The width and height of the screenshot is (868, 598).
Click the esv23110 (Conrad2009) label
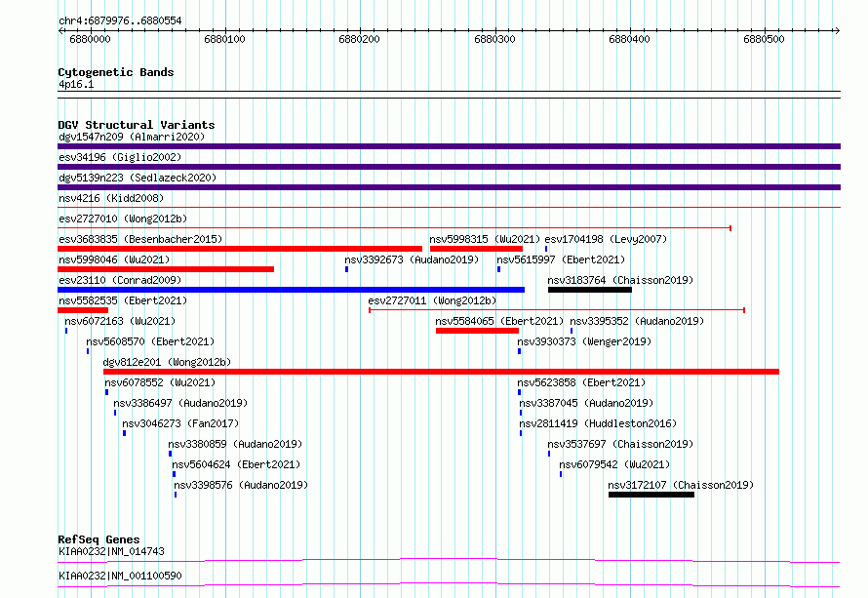point(120,280)
